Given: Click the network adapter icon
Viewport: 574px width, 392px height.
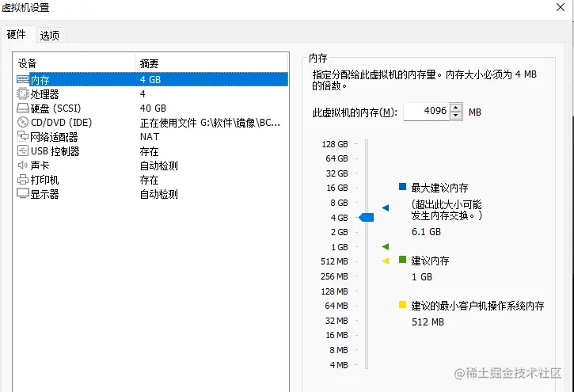Looking at the screenshot, I should 23,136.
